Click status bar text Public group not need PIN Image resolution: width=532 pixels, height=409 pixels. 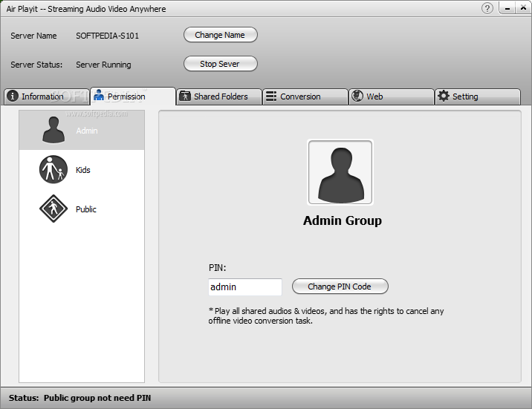(97, 398)
